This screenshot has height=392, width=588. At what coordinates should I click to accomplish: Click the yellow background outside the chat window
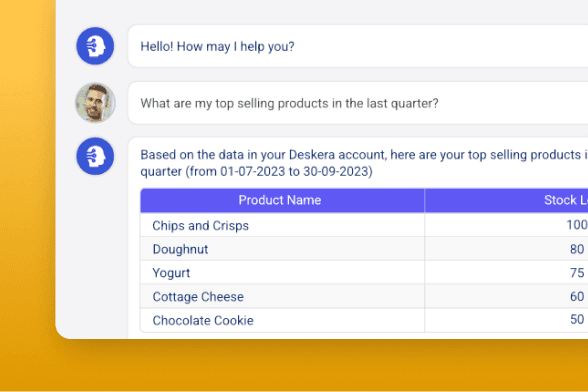[26, 188]
